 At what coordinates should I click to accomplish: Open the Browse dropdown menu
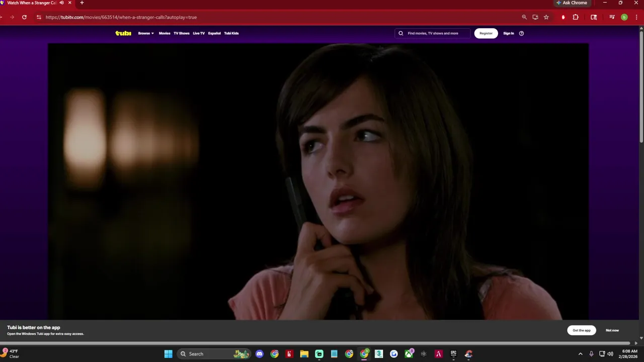click(x=146, y=33)
